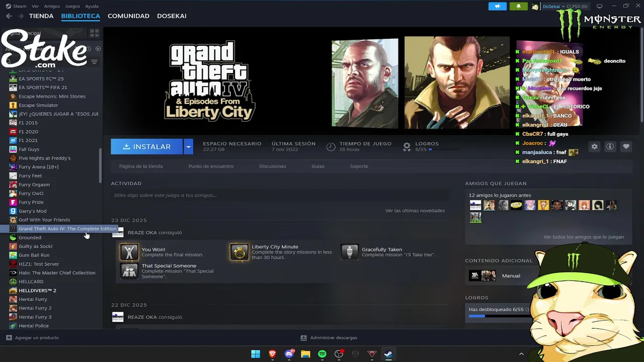Go to the TIENDA section
The image size is (644, 362).
[x=41, y=16]
